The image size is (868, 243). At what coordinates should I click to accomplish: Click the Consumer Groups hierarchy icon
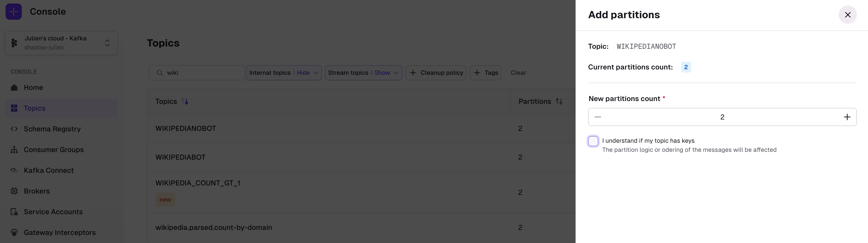(x=14, y=150)
